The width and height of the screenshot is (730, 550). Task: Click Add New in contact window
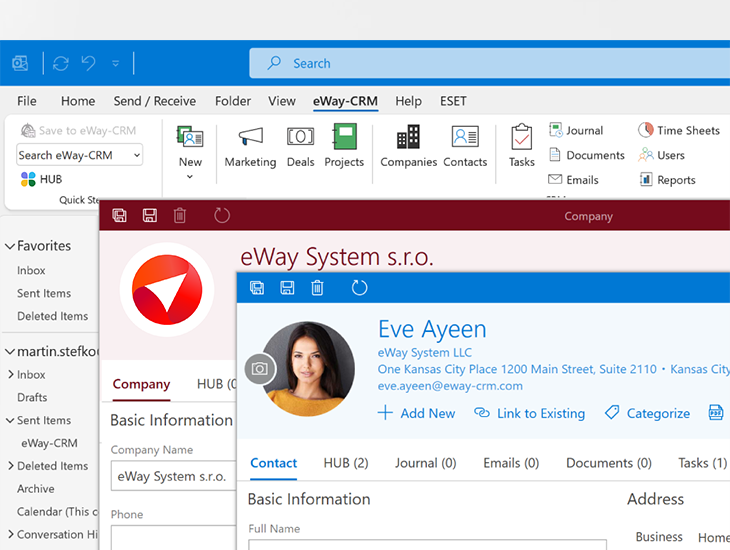(x=416, y=413)
